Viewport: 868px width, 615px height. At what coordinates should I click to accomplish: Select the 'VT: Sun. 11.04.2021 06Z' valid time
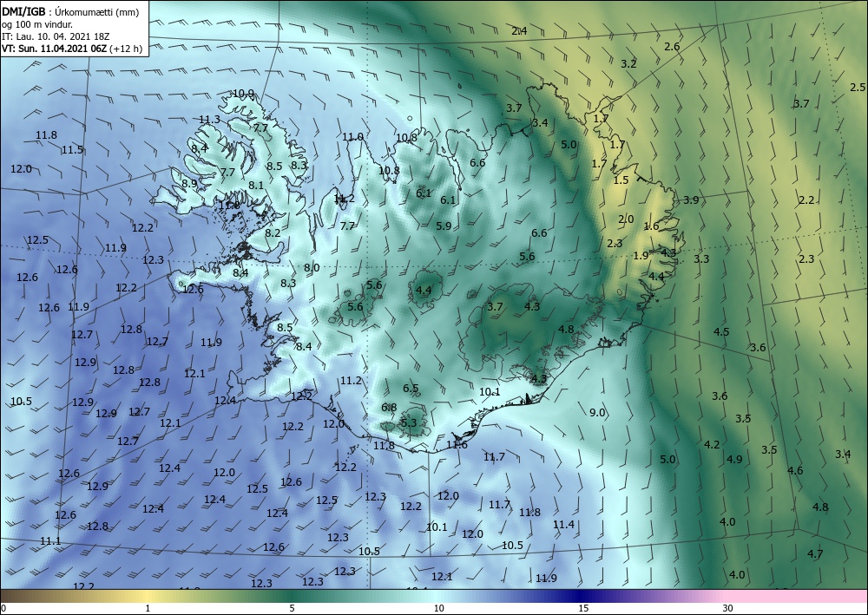[55, 49]
